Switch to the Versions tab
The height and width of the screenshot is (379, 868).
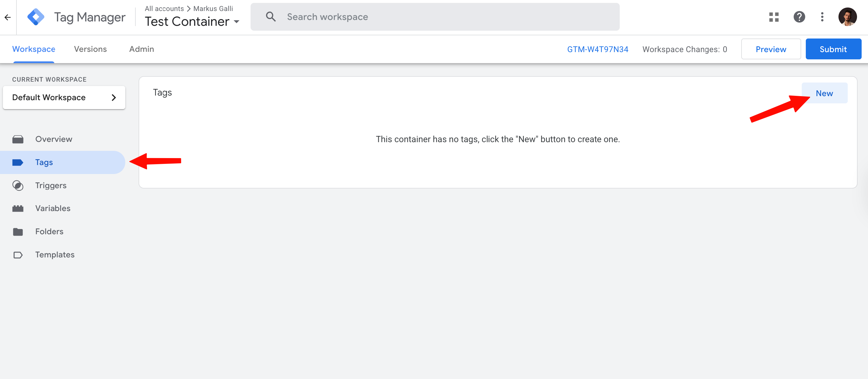tap(90, 49)
